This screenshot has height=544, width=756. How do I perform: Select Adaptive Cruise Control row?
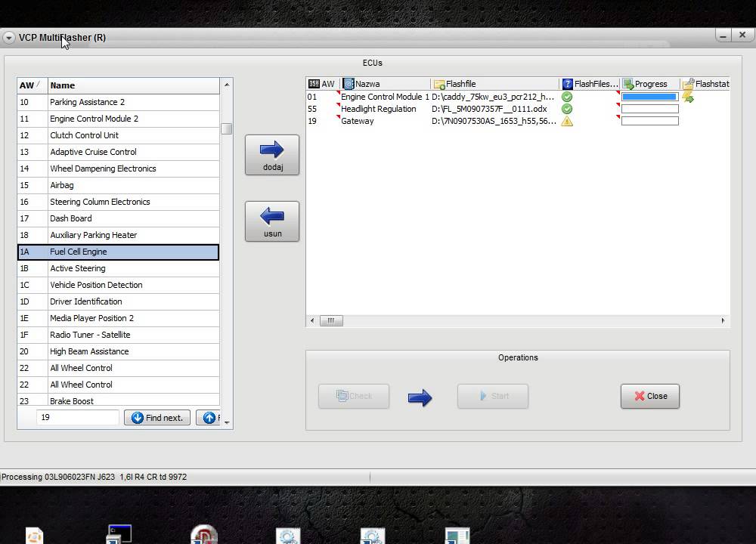pos(119,152)
